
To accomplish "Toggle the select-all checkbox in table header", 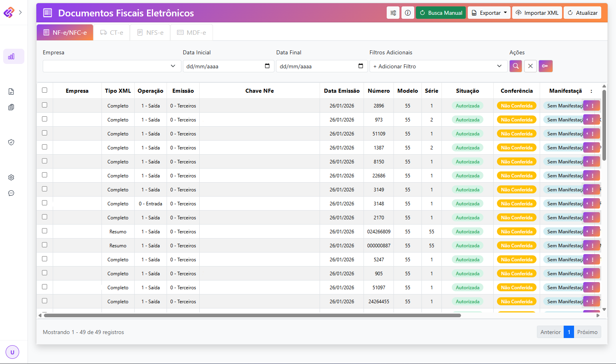I will 44,90.
